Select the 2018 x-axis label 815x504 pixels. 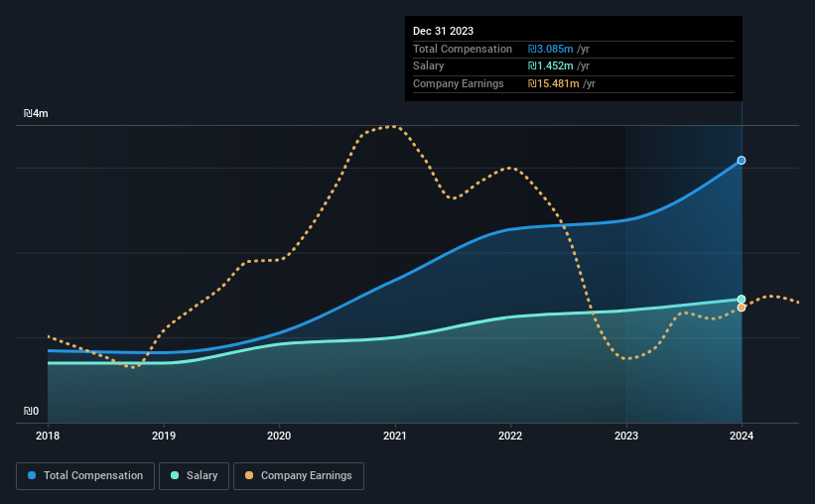tap(48, 436)
